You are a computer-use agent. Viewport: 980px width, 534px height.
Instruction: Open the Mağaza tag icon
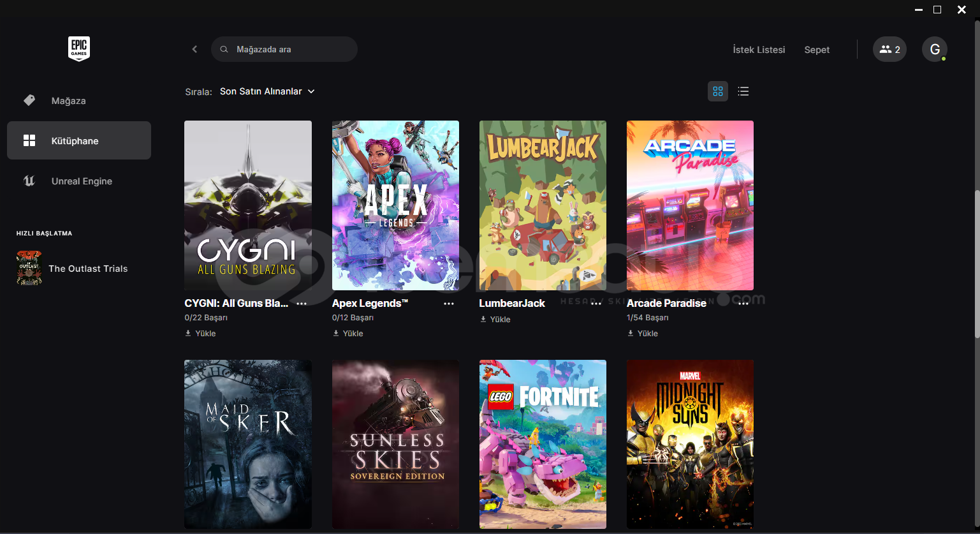pyautogui.click(x=29, y=100)
